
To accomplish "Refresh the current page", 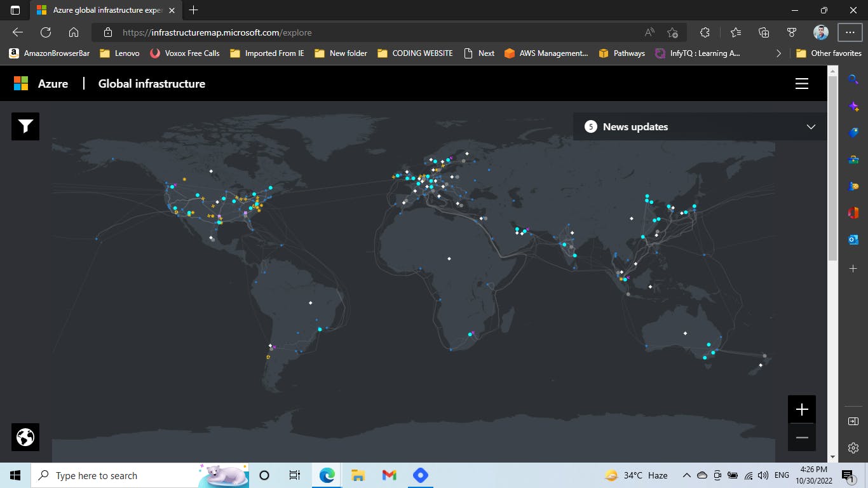I will [x=46, y=32].
